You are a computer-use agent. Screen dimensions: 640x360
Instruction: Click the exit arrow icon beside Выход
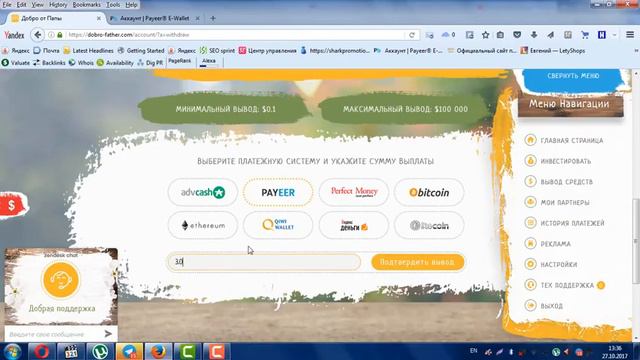tap(530, 305)
